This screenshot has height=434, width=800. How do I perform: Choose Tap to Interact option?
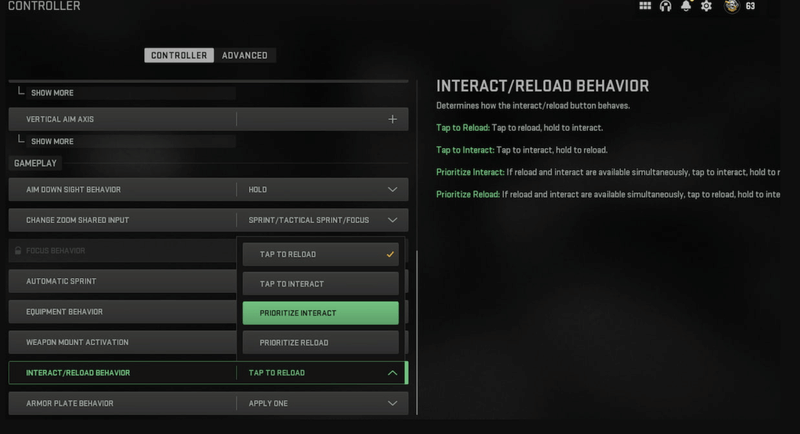pyautogui.click(x=320, y=284)
